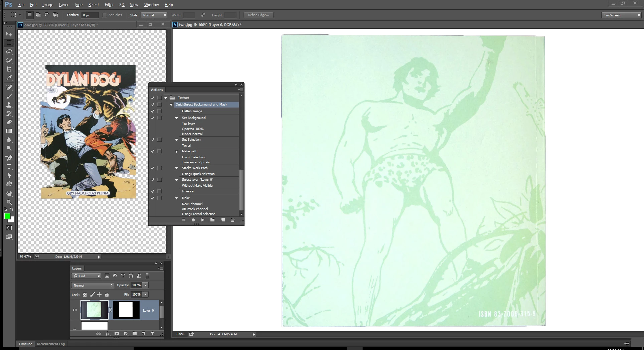Lock all layer attributes padlock
644x350 pixels.
(x=107, y=295)
